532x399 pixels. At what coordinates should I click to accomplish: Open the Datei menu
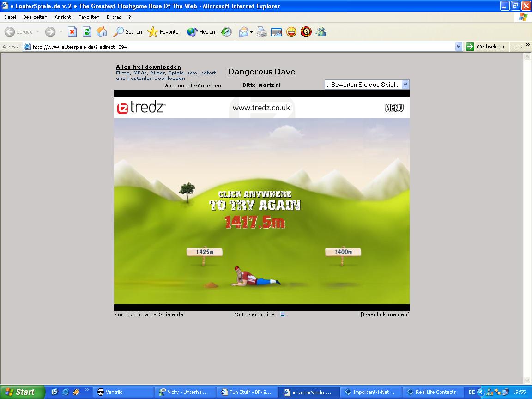pyautogui.click(x=10, y=17)
